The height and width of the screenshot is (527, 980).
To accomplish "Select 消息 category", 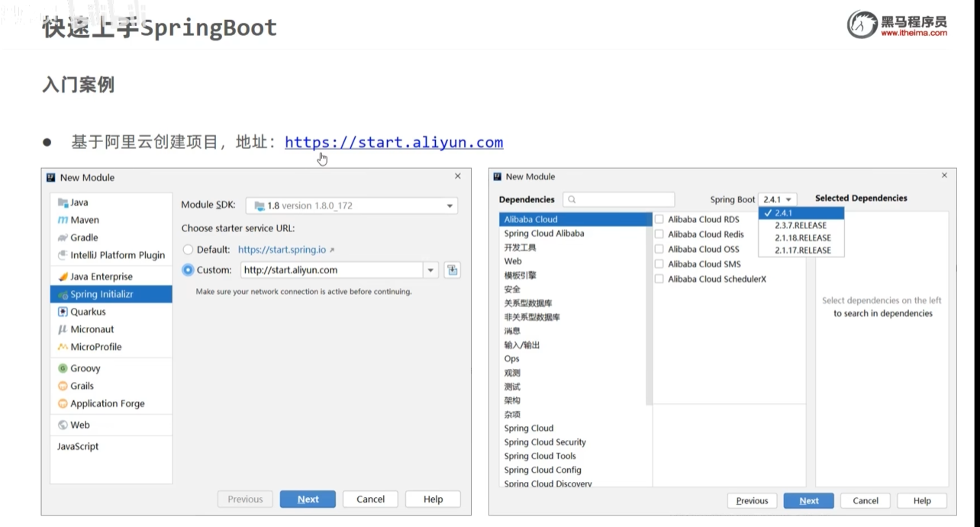I will (x=573, y=331).
